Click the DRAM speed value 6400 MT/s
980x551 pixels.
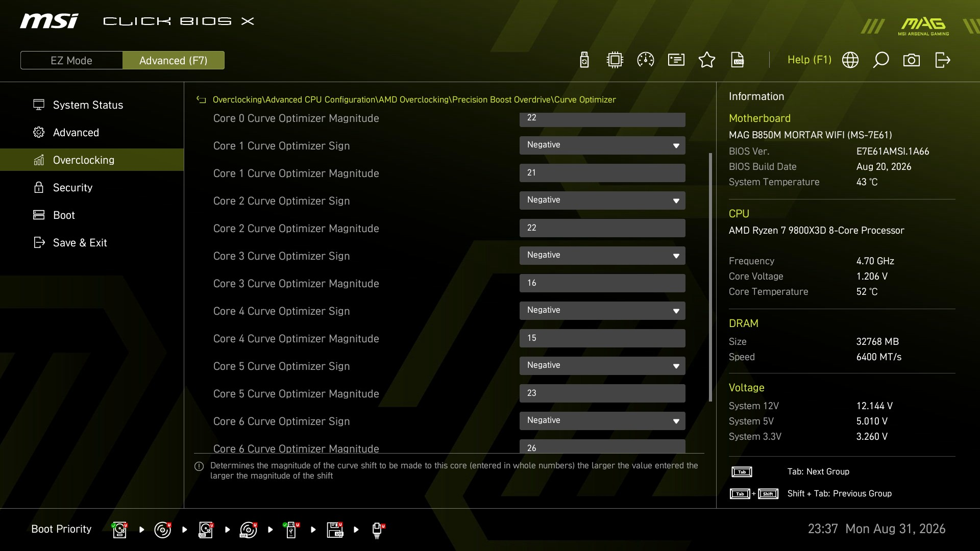[x=878, y=357]
